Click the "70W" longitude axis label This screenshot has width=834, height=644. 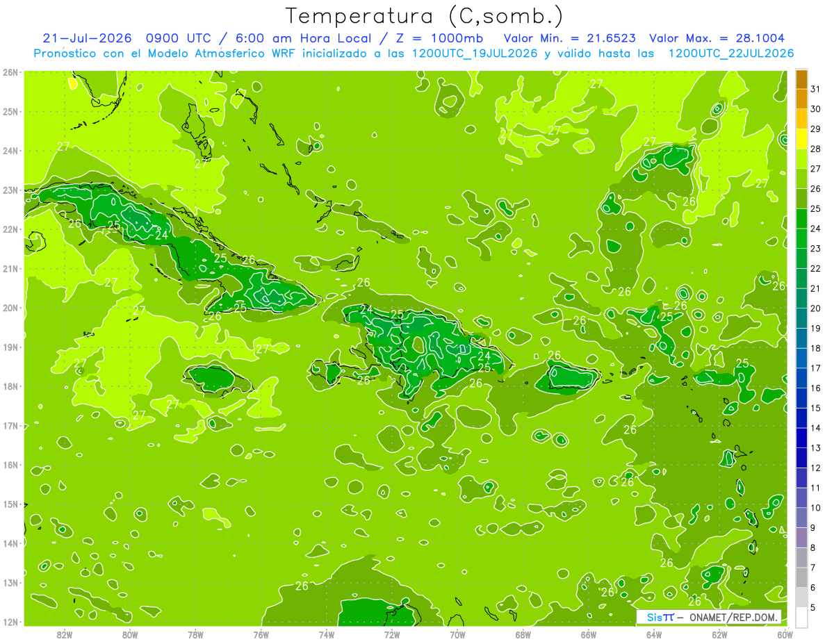click(457, 634)
